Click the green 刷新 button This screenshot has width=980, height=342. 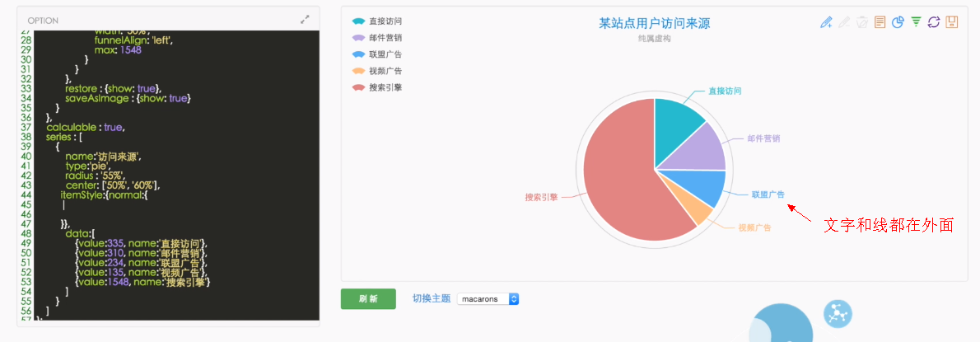tap(368, 299)
